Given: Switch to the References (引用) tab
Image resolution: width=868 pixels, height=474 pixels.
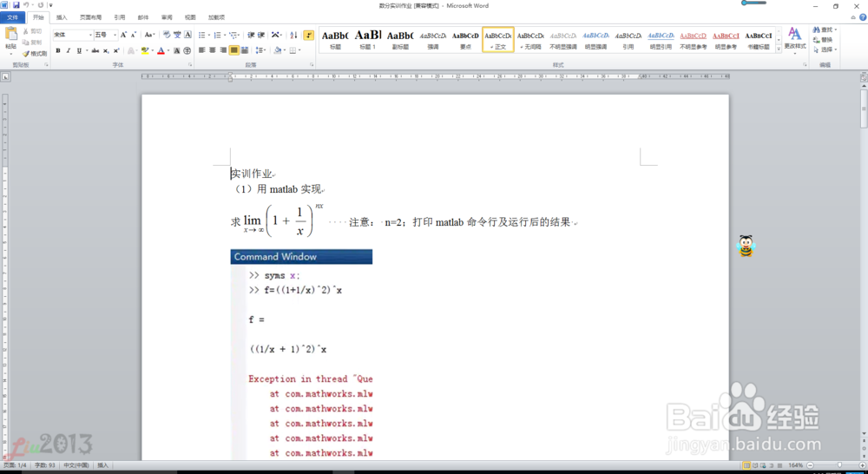Looking at the screenshot, I should 120,17.
